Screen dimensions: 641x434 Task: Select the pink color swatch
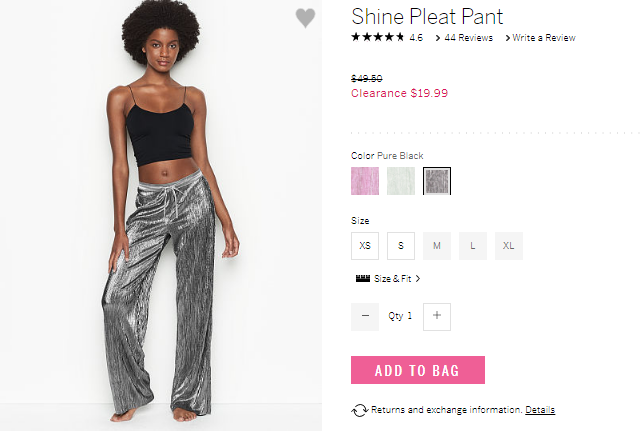[x=365, y=181]
